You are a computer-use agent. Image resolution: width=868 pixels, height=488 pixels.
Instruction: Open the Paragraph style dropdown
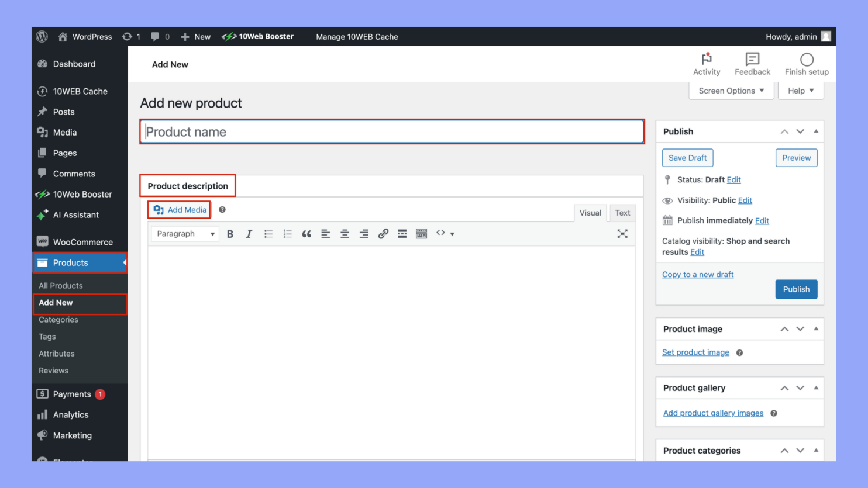click(184, 233)
